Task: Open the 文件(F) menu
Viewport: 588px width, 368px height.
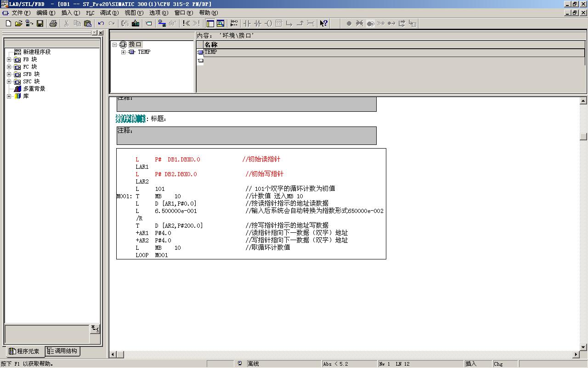Action: 21,13
